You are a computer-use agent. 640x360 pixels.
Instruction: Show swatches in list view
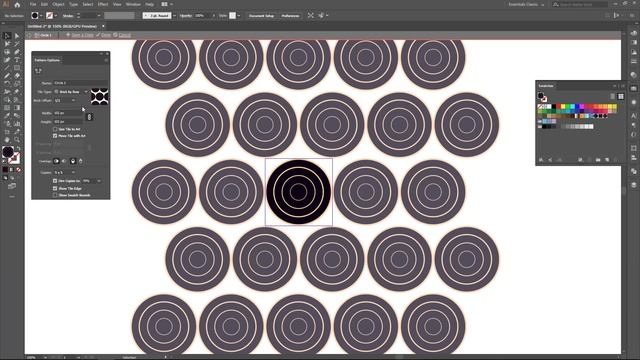tap(613, 96)
